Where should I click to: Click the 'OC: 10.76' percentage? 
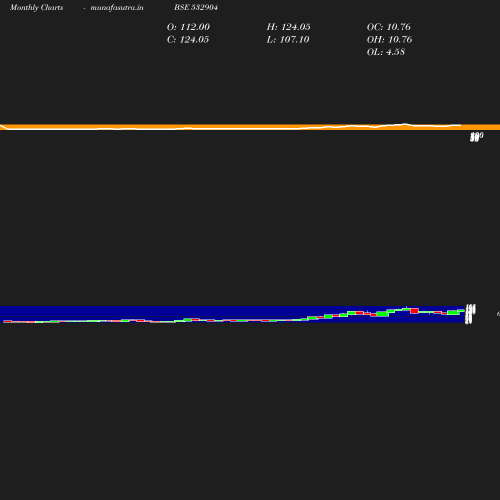click(389, 27)
